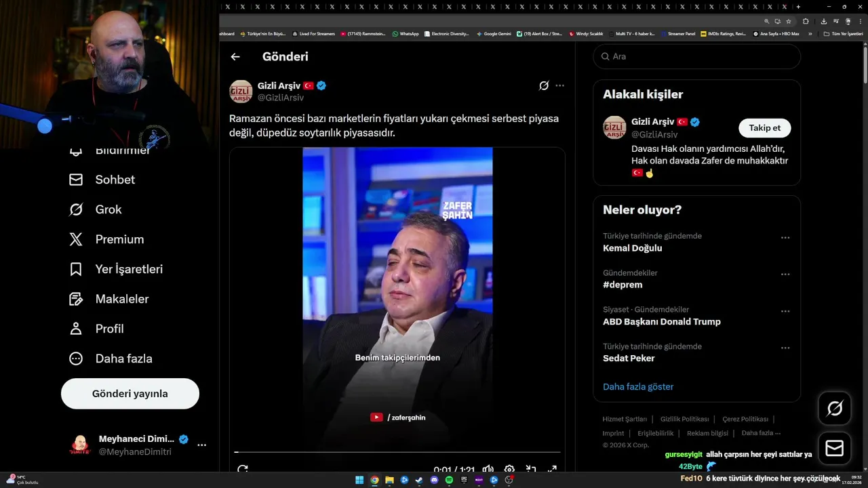868x488 pixels.
Task: Open Erişilebilirlik footer link
Action: (x=656, y=433)
